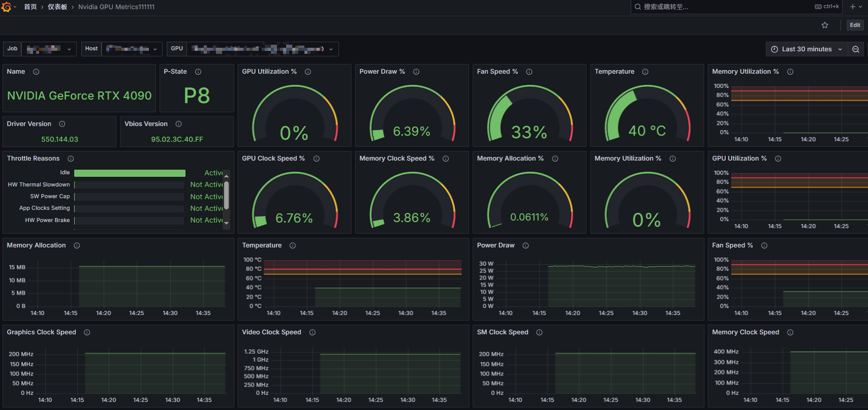Viewport: 868px width, 410px height.
Task: Focus the search or jump to field
Action: coord(736,7)
